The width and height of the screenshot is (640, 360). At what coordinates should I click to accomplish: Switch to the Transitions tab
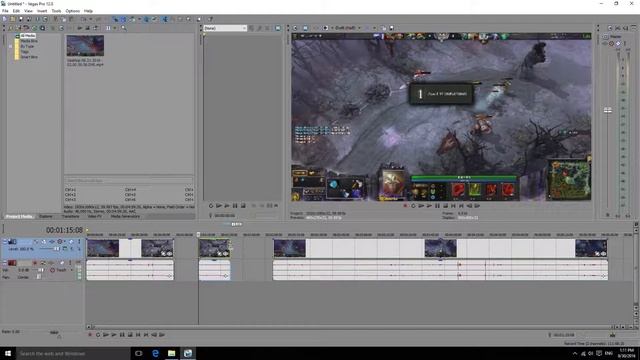click(71, 216)
